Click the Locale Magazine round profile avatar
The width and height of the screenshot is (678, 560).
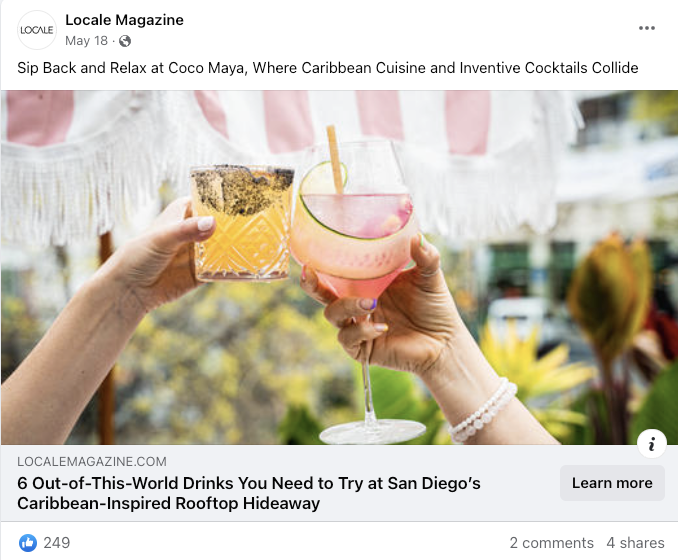[37, 30]
